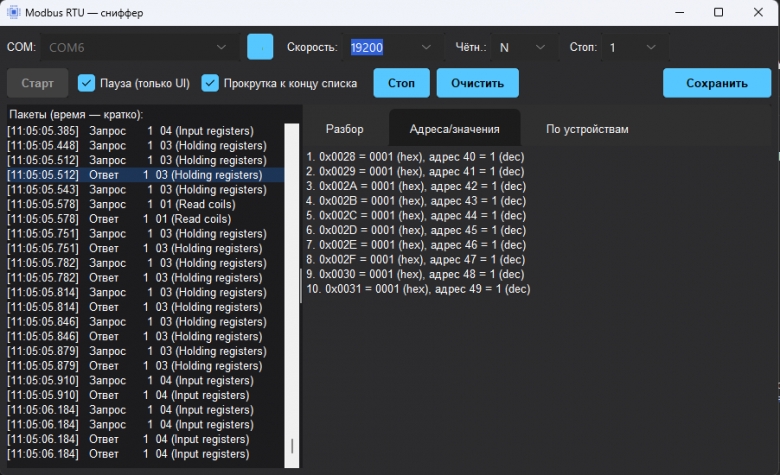Viewport: 780px width, 475px height.
Task: Open the По устройствам tab
Action: coord(587,129)
